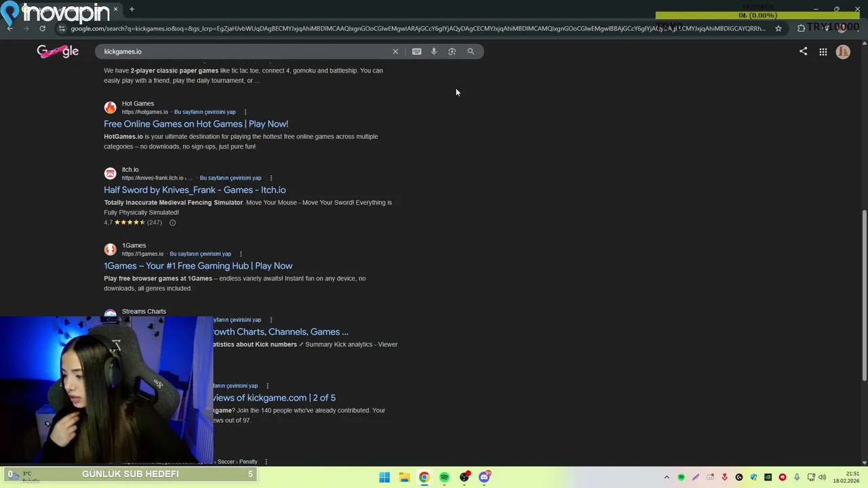Screen dimensions: 868x488
Task: Open Half Sword by Knives_Frank result
Action: 195,190
